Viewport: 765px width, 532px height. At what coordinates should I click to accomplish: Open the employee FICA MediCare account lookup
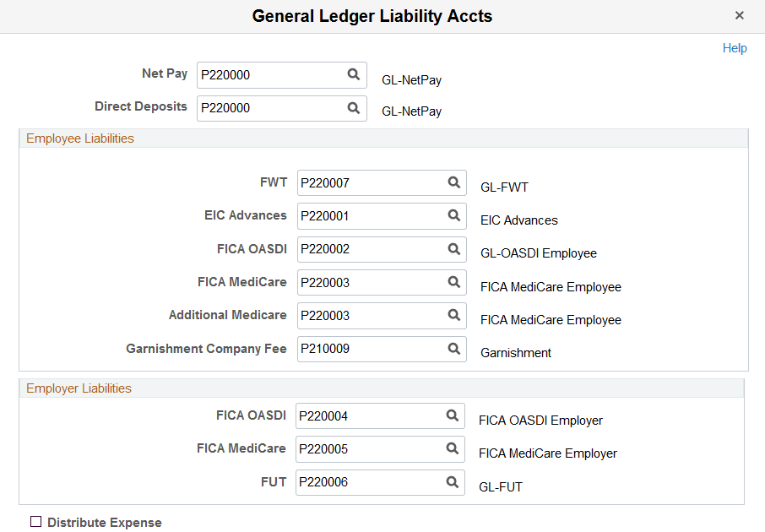(453, 282)
